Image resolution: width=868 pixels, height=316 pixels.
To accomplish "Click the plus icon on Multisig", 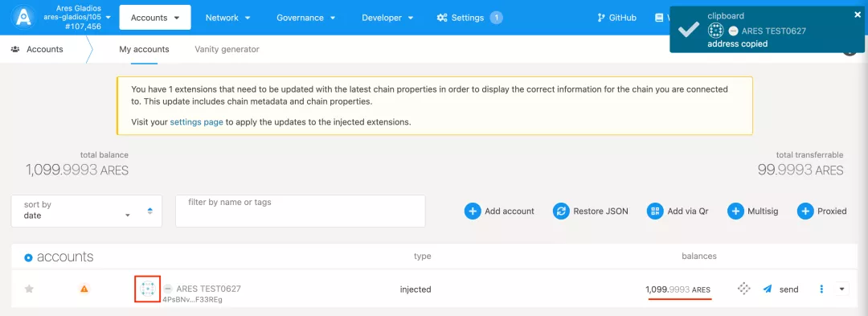I will (x=735, y=211).
